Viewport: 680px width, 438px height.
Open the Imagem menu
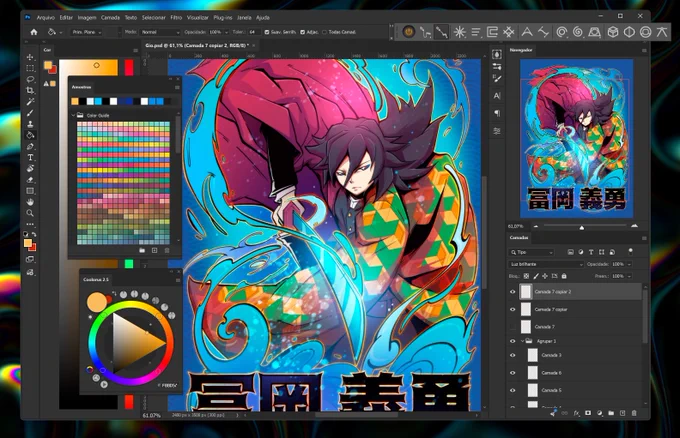tap(87, 18)
